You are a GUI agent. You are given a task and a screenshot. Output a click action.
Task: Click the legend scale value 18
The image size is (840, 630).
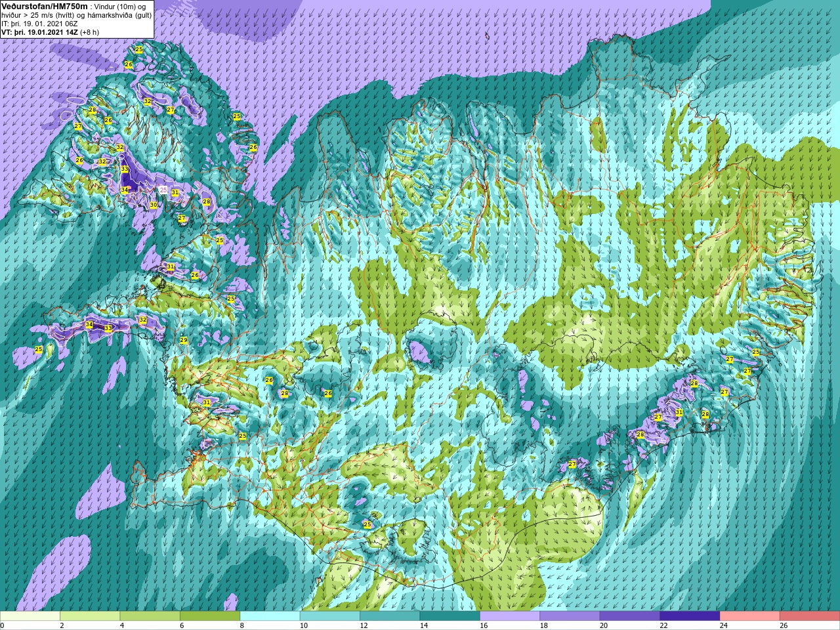[543, 625]
